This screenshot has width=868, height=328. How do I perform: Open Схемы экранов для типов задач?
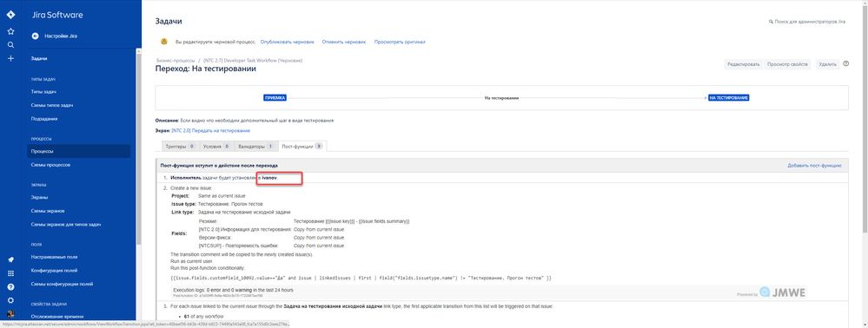(66, 224)
